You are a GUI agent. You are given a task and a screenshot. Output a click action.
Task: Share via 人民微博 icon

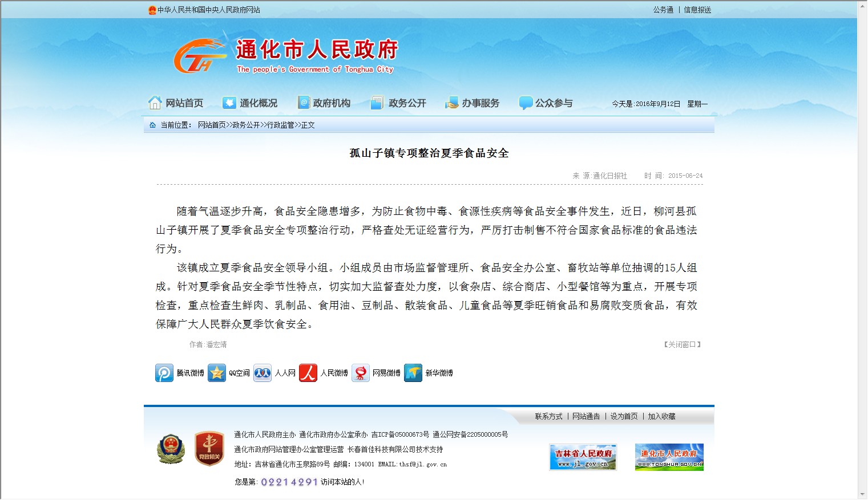308,373
